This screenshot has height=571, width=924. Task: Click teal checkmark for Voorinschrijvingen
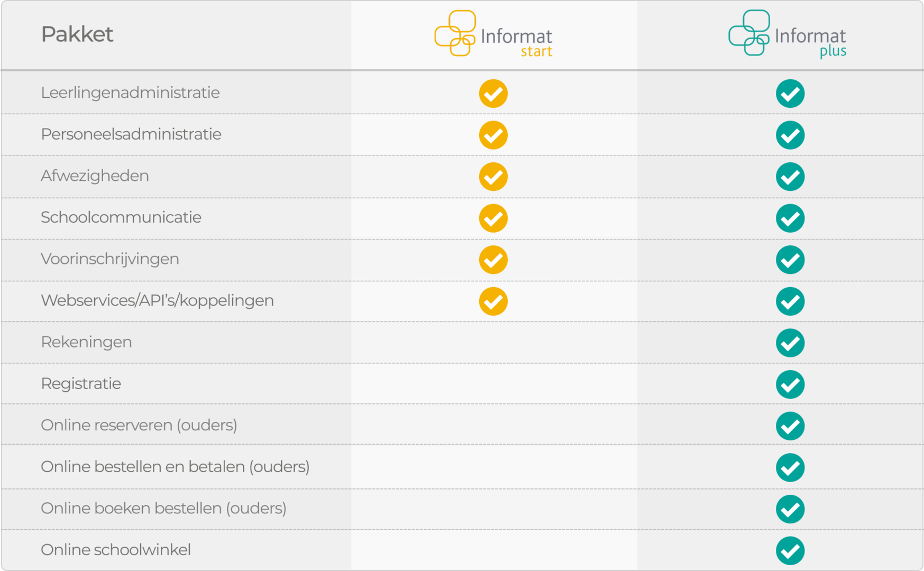coord(790,260)
